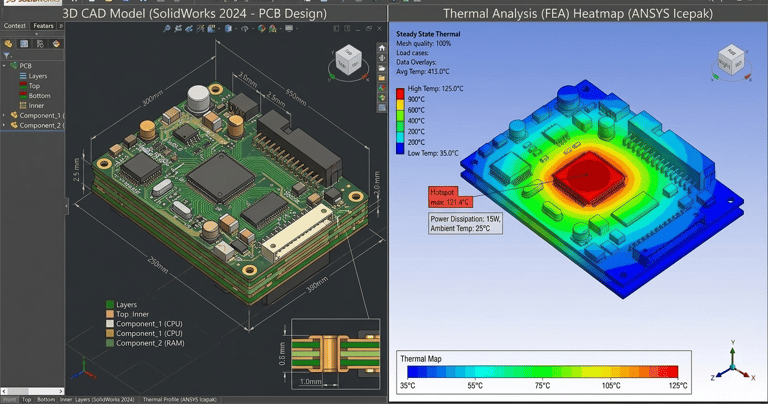The height and width of the screenshot is (404, 768).
Task: Open the filter dropdown arrow beside the funnel
Action: [10, 57]
